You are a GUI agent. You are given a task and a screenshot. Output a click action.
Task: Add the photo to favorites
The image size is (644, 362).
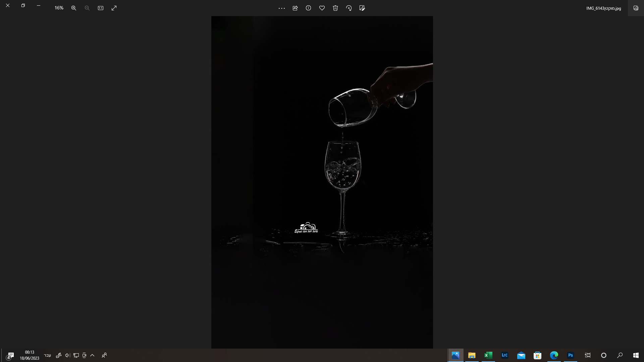pyautogui.click(x=322, y=8)
